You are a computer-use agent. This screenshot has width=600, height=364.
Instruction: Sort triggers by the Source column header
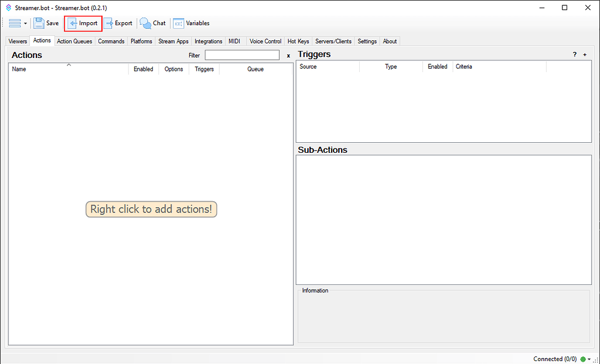coord(311,66)
